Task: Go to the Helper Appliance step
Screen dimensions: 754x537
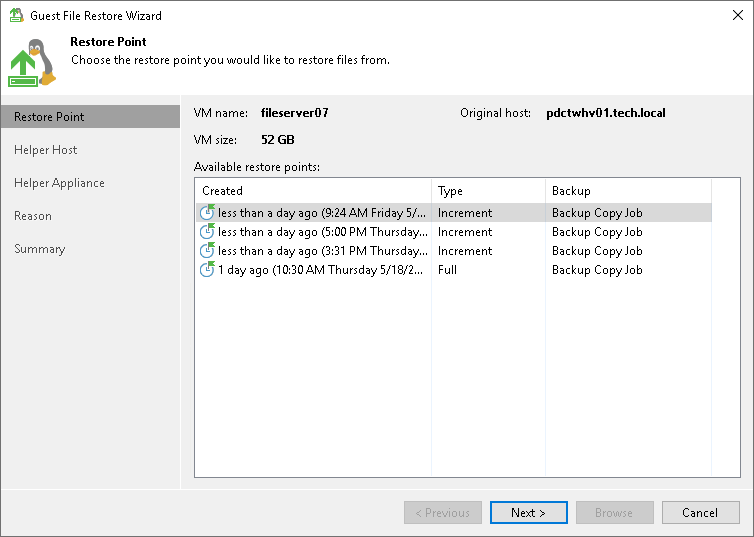Action: click(x=59, y=183)
